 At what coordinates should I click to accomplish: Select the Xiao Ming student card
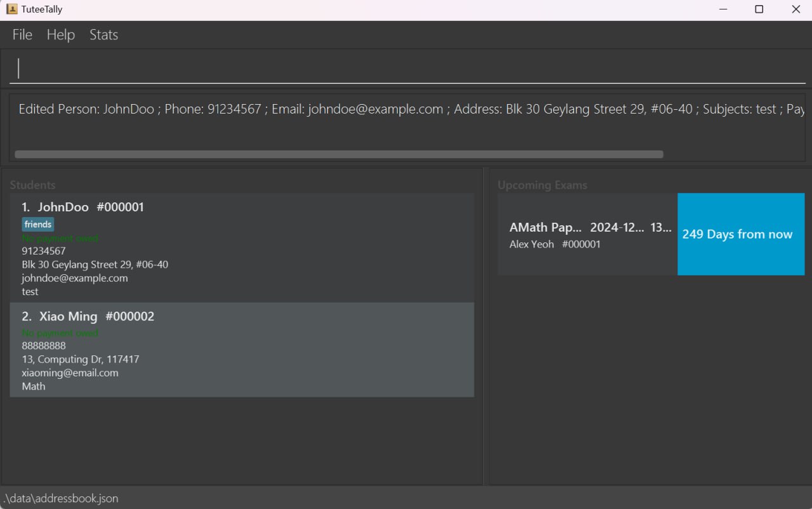click(x=241, y=350)
